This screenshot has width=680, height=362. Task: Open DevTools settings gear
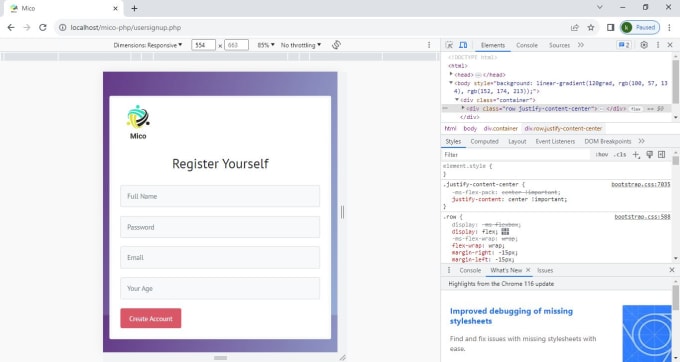[x=644, y=45]
